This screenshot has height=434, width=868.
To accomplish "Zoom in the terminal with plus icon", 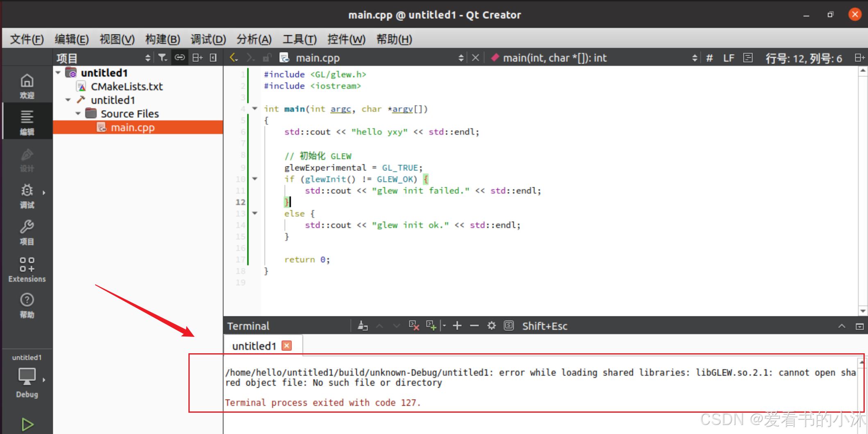I will (x=457, y=326).
